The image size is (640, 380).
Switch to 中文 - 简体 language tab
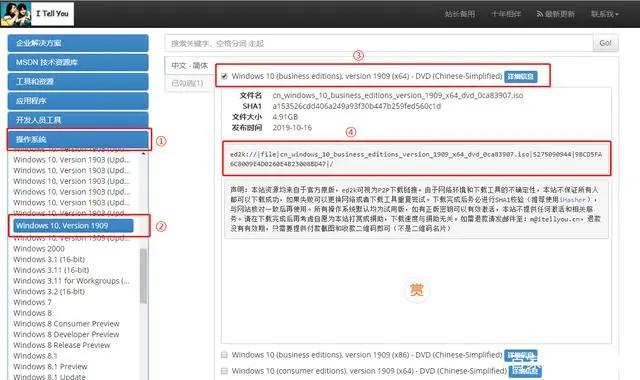pos(190,65)
